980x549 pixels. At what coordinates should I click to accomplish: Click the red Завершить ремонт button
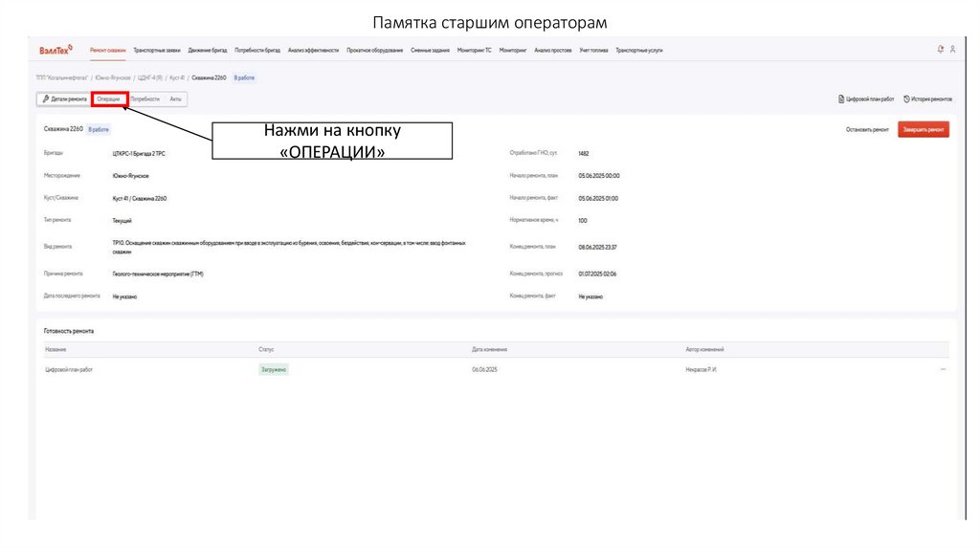[924, 129]
